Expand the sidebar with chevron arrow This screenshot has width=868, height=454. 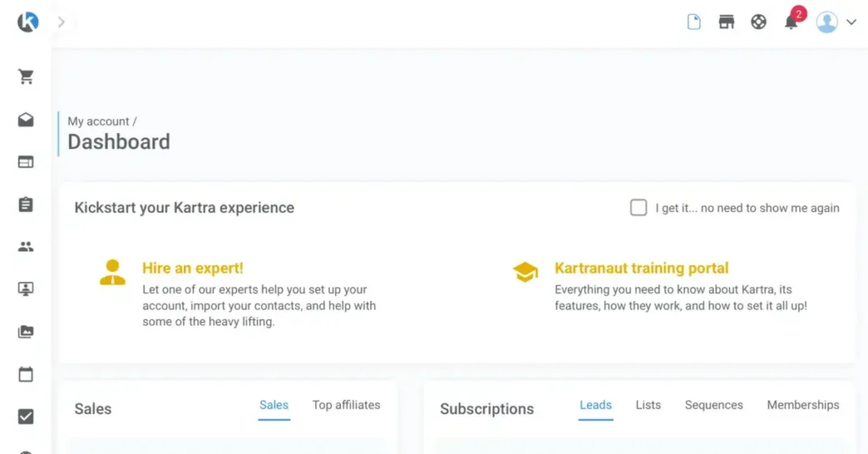click(x=61, y=23)
